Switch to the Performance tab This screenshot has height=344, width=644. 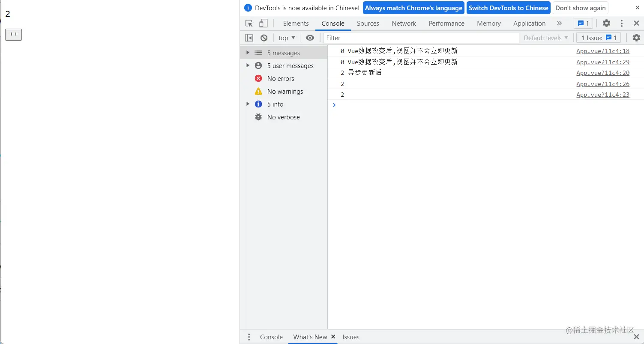[x=446, y=24]
